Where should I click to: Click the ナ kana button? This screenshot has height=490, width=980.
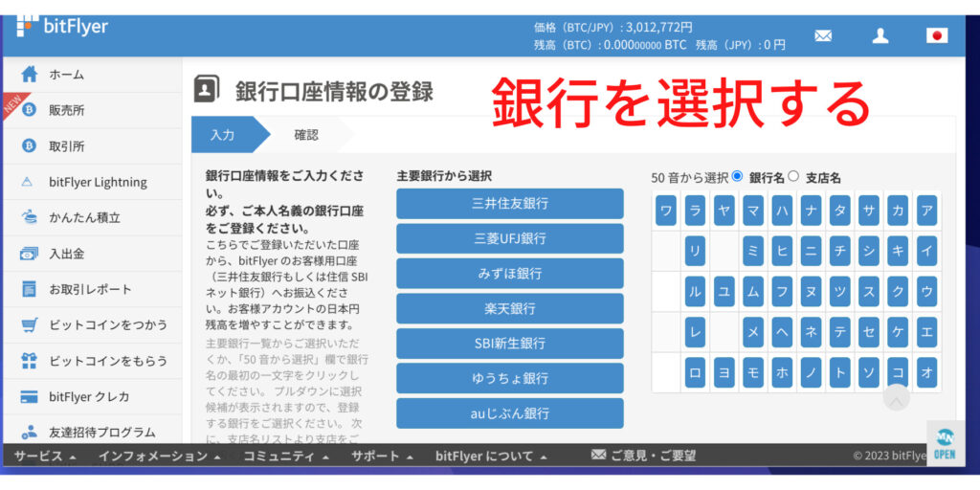pyautogui.click(x=811, y=211)
